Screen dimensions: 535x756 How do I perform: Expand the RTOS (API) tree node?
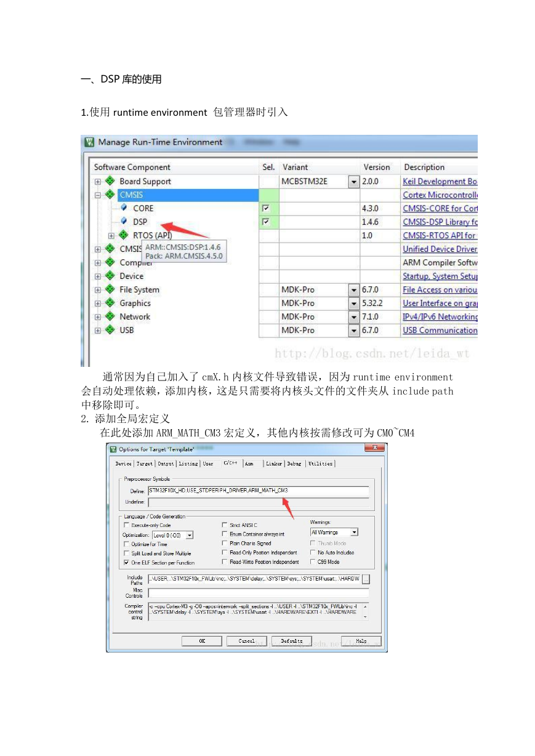pos(111,236)
